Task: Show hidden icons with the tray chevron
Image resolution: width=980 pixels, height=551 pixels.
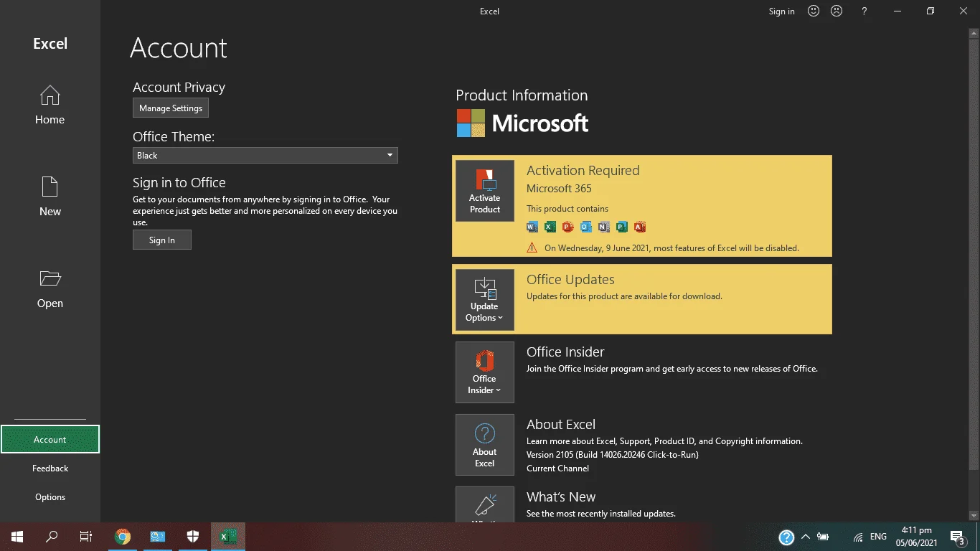Action: 806,537
